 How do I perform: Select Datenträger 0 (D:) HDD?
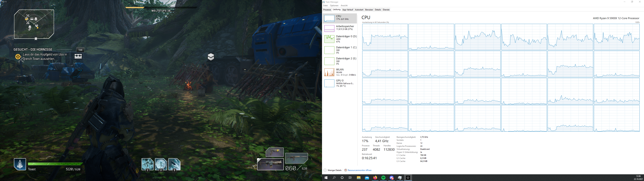coord(340,39)
